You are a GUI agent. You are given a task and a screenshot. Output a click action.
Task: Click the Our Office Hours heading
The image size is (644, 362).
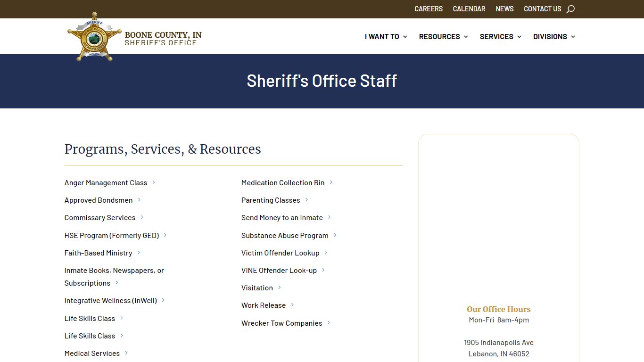coord(499,309)
